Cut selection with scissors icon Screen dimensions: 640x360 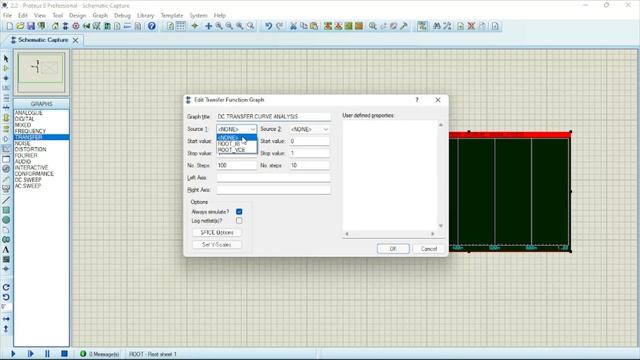pyautogui.click(x=293, y=26)
